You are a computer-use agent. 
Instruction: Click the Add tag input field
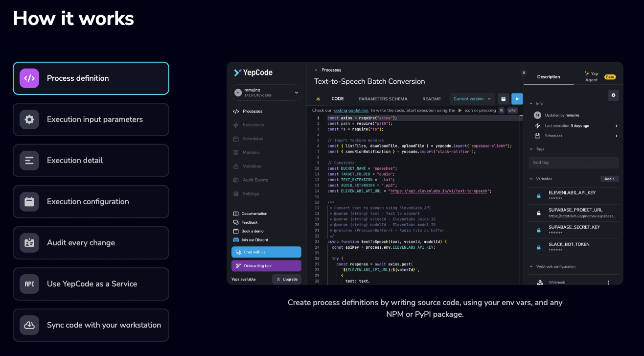(574, 163)
